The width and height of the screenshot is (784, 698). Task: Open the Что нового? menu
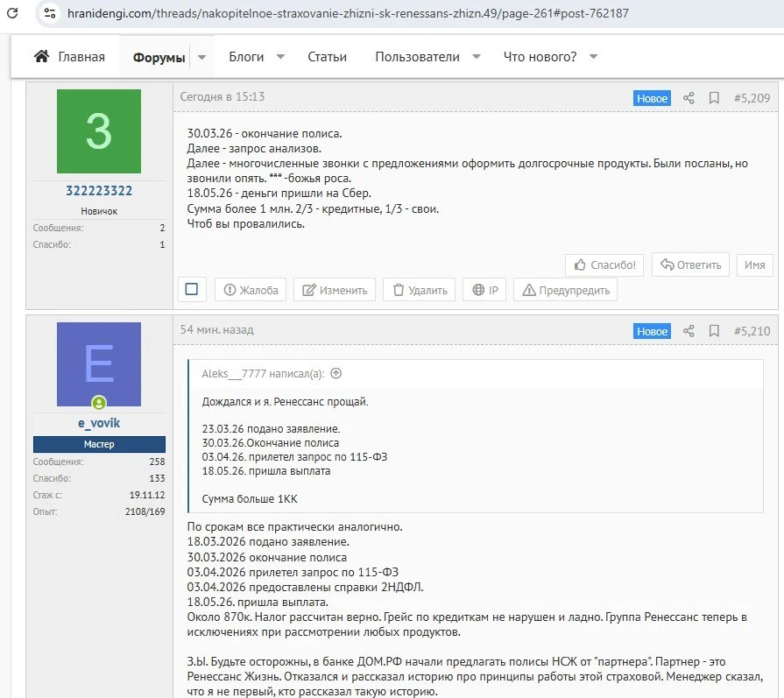540,57
